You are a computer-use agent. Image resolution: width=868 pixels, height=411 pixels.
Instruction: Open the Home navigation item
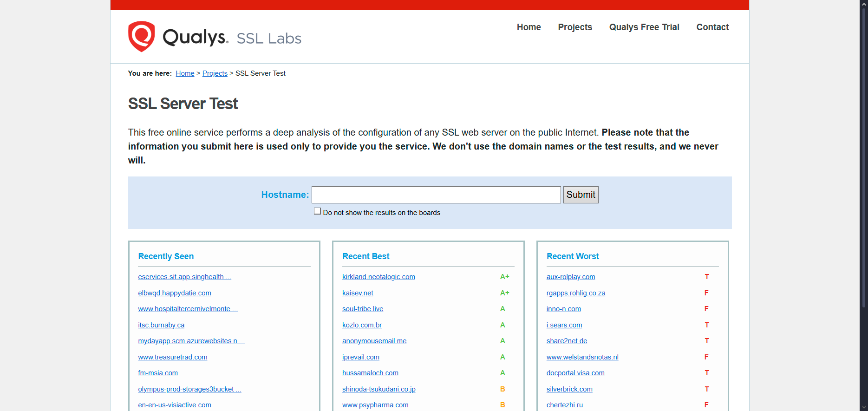pos(529,27)
